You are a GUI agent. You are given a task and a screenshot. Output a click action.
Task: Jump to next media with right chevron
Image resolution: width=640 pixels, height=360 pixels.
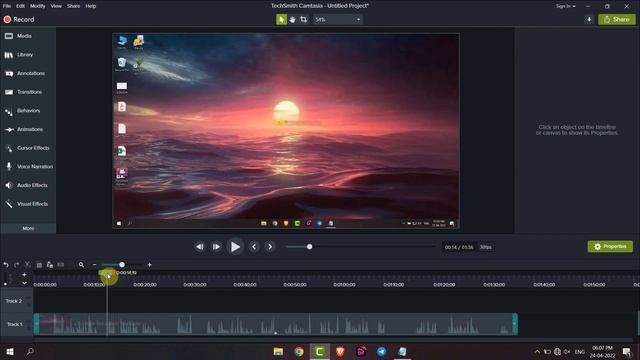click(x=270, y=247)
